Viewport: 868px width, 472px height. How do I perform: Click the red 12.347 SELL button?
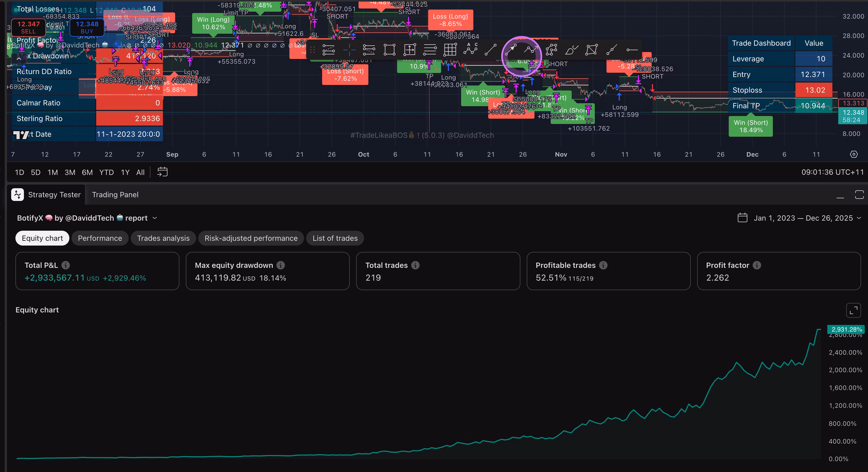(28, 27)
